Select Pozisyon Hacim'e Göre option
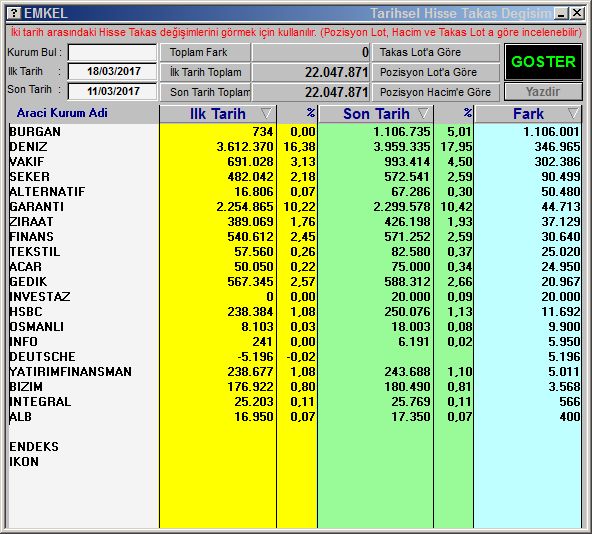The image size is (592, 534). pyautogui.click(x=436, y=92)
